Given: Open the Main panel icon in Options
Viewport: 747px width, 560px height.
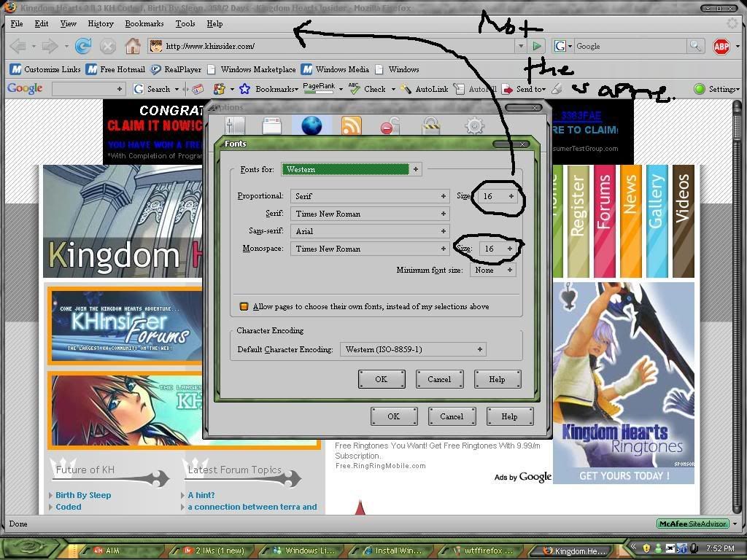Looking at the screenshot, I should tap(235, 125).
